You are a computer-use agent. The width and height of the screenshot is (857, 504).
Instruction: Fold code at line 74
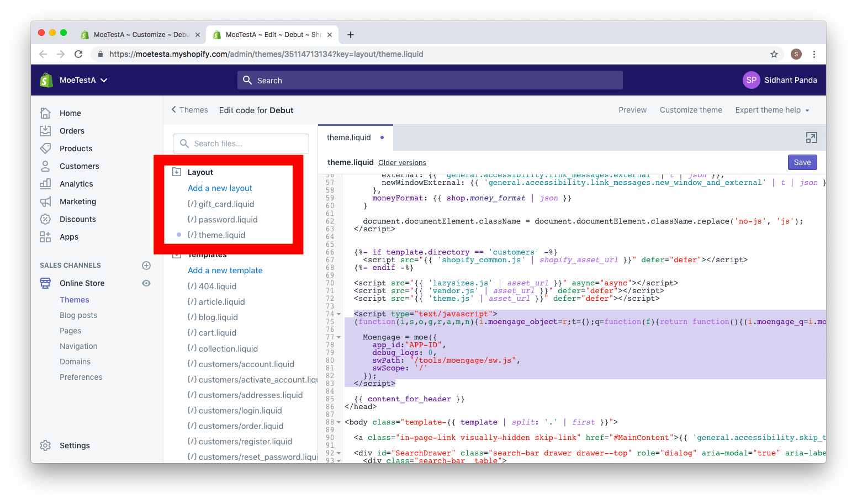click(338, 314)
